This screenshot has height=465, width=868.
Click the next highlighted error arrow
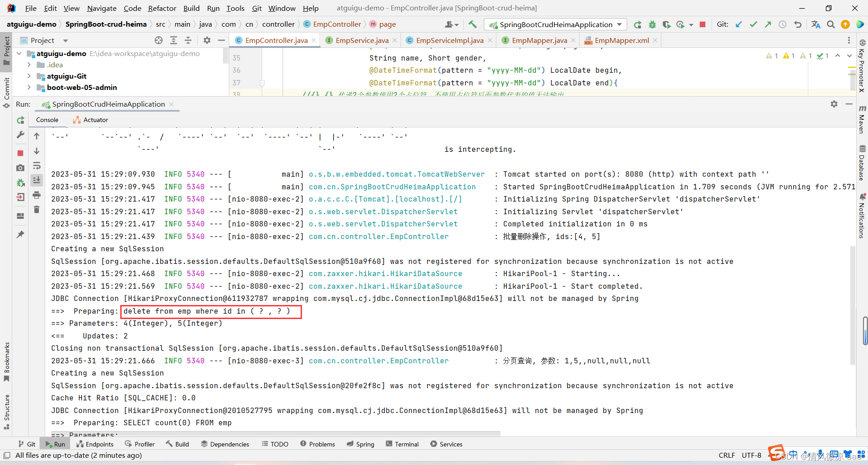click(849, 56)
